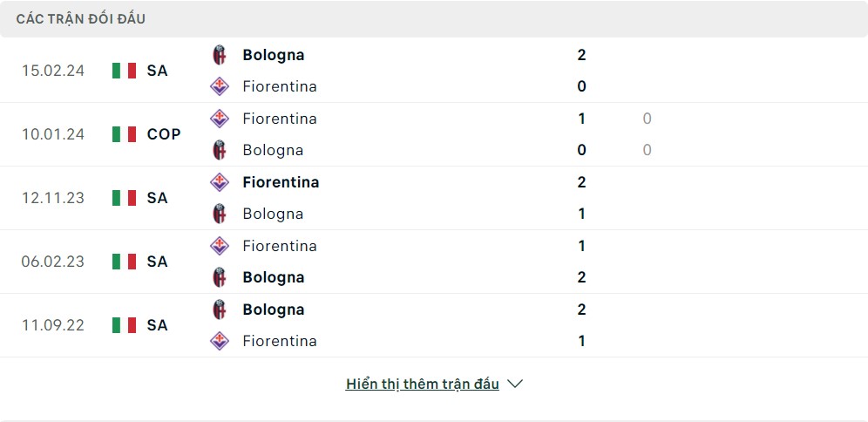This screenshot has width=868, height=422.
Task: Select Fiorentina team name in 12.11.23 match
Action: [x=281, y=182]
